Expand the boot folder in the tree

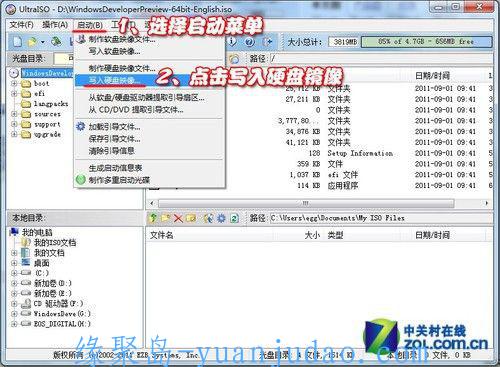click(x=14, y=84)
